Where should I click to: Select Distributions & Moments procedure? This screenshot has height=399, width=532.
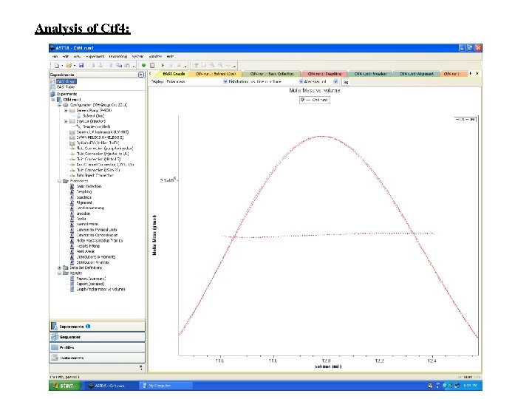tap(95, 257)
